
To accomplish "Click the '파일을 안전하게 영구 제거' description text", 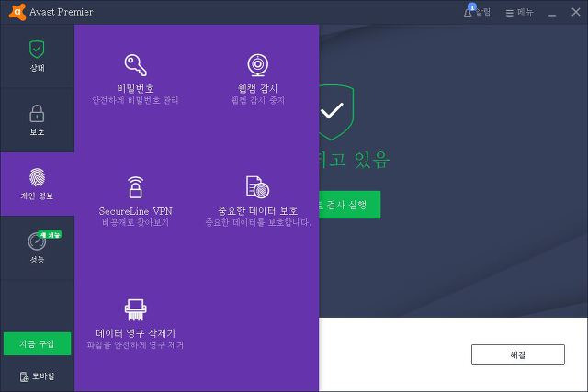I will click(135, 345).
